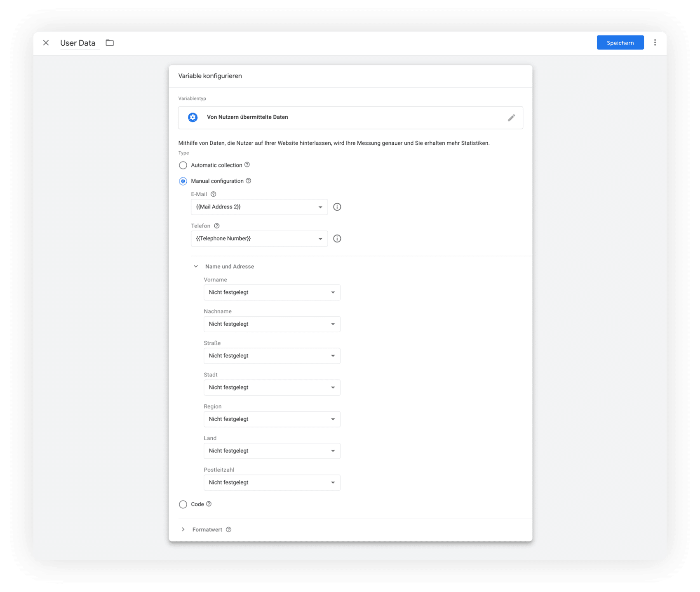The height and width of the screenshot is (592, 700).
Task: Open the Land dropdown
Action: point(272,451)
